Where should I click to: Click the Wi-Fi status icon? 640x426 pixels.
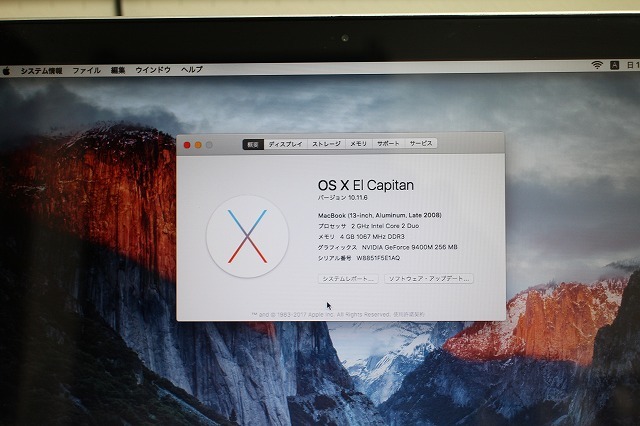pos(597,65)
